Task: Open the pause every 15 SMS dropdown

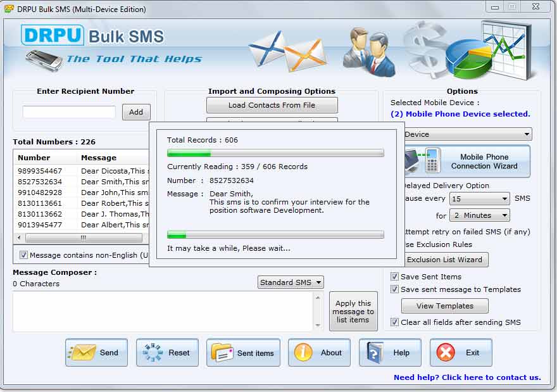Action: click(x=480, y=198)
